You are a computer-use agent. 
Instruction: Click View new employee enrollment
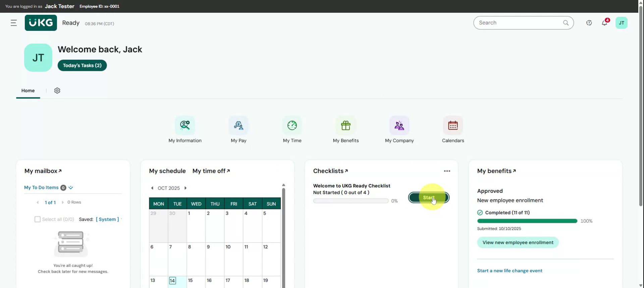518,242
